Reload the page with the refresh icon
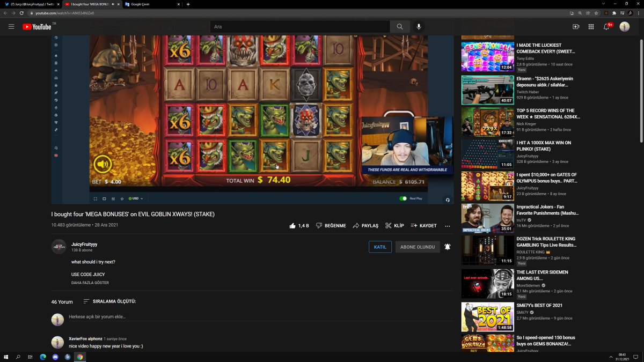 click(21, 12)
